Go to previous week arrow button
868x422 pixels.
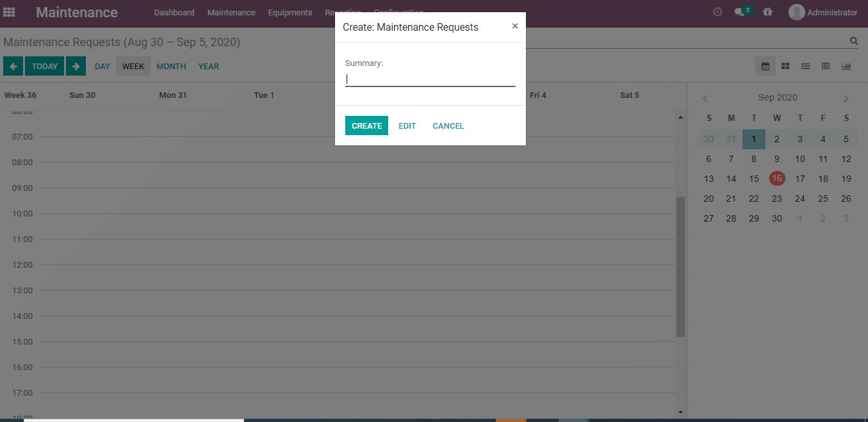pos(13,66)
